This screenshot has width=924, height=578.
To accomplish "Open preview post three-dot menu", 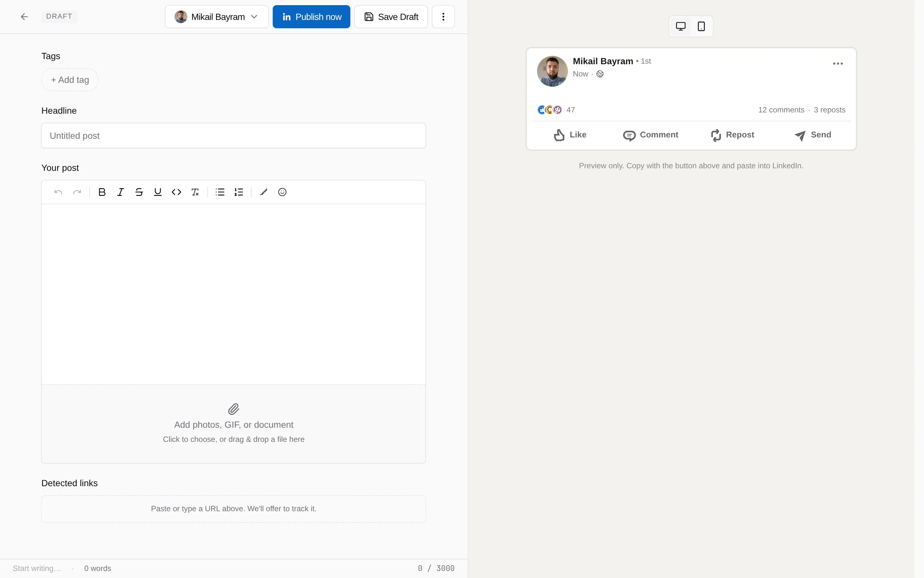I will pyautogui.click(x=838, y=64).
